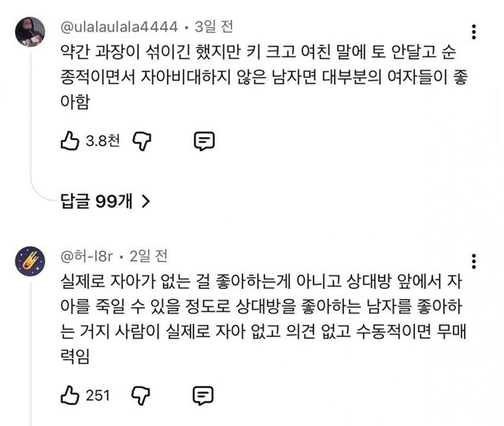Click the @허-l8r comet profile avatar
The height and width of the screenshot is (426, 504).
pos(30,261)
